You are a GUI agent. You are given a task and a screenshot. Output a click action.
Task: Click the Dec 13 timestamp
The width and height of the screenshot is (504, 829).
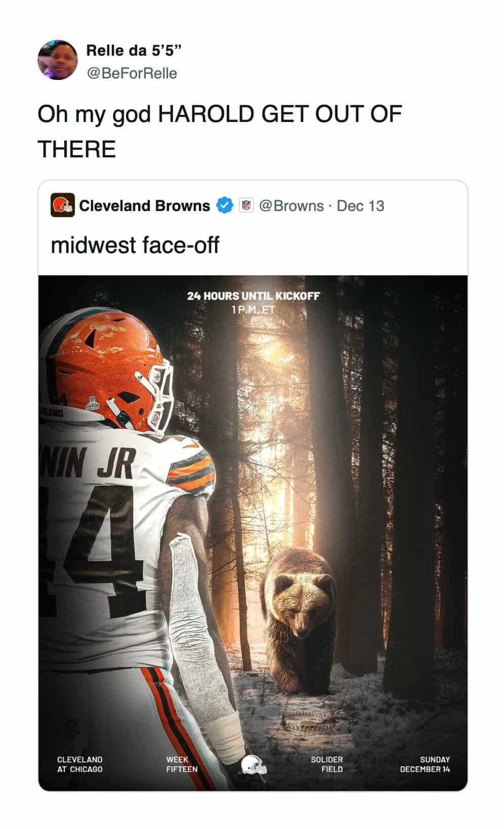[x=360, y=205]
